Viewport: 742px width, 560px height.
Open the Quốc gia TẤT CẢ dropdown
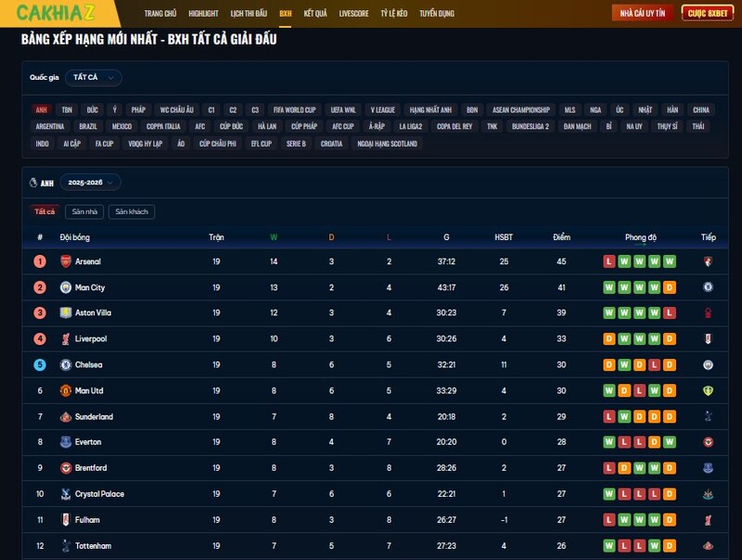click(x=93, y=78)
